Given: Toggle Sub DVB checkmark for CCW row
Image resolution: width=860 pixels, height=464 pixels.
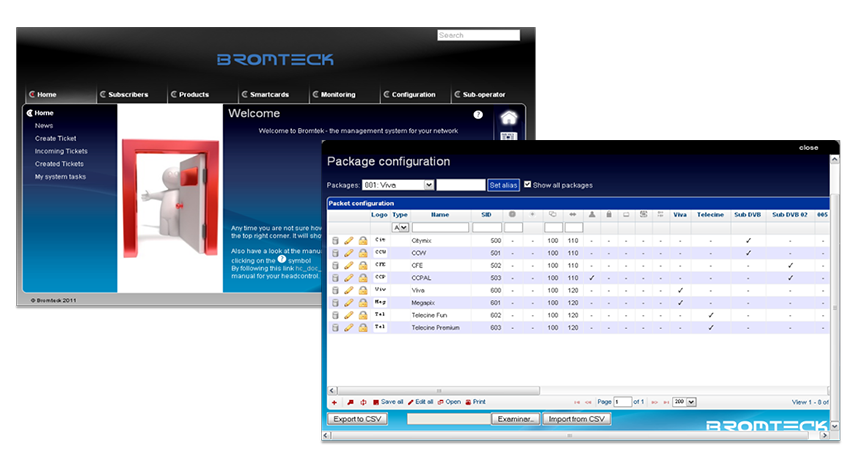Looking at the screenshot, I should click(x=748, y=253).
